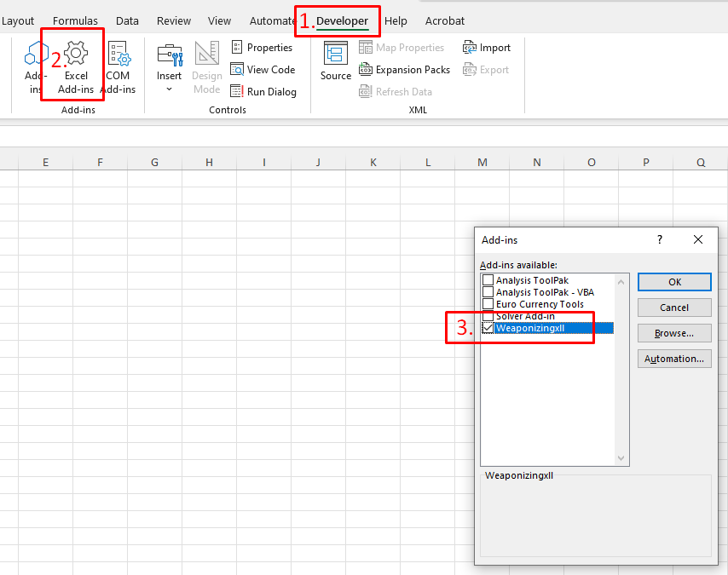
Task: Open Properties in the Controls group
Action: tap(263, 48)
